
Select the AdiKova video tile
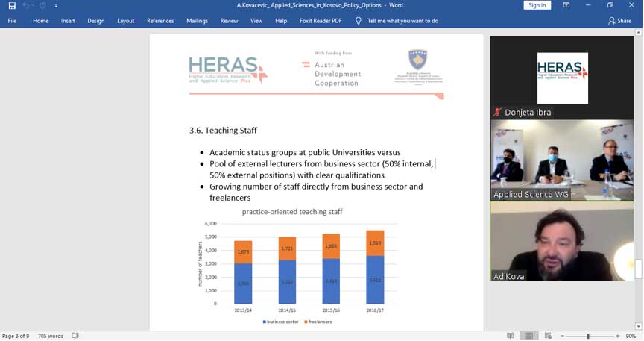coord(561,242)
